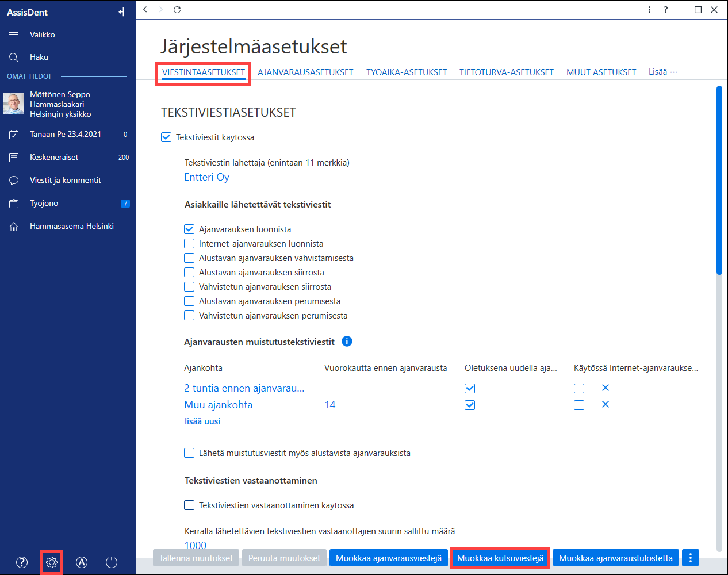This screenshot has width=728, height=575.
Task: Expand the Lisää tabs overflow
Action: coord(663,72)
